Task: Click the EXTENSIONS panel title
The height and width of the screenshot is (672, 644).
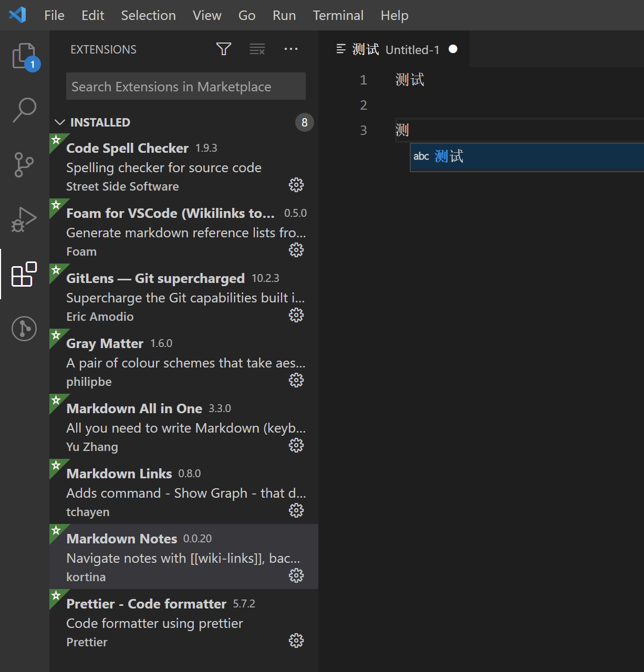Action: 103,49
